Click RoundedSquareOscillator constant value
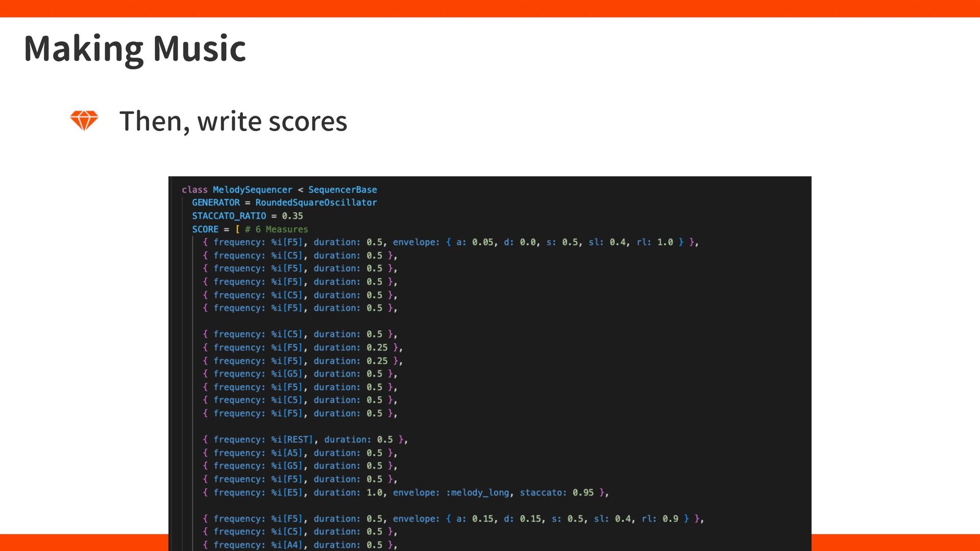This screenshot has height=551, width=980. click(x=316, y=203)
